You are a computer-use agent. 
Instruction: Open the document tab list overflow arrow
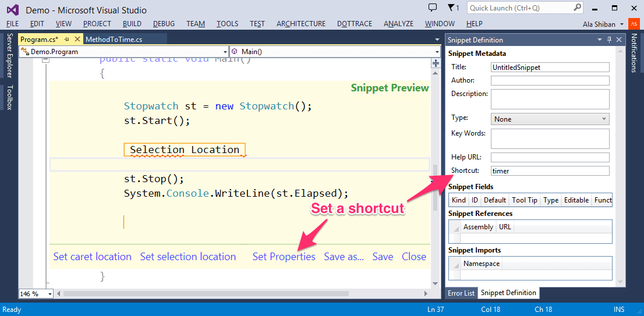tap(437, 40)
